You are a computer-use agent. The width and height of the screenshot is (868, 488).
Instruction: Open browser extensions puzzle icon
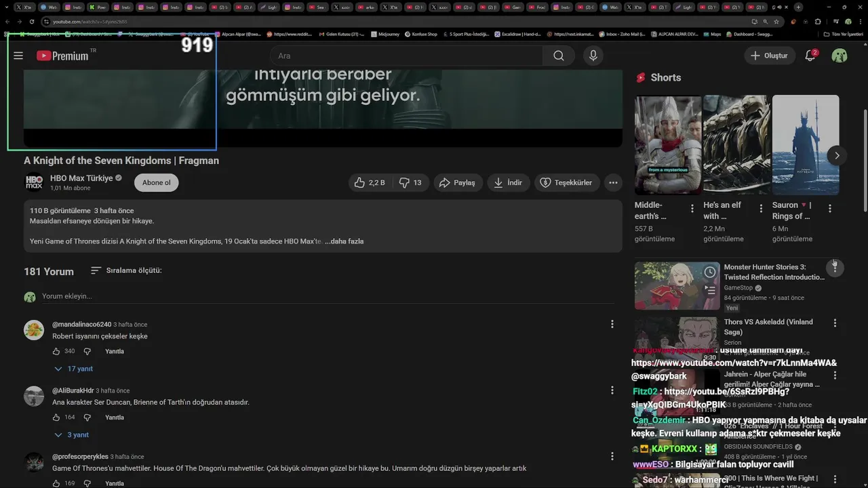(817, 22)
